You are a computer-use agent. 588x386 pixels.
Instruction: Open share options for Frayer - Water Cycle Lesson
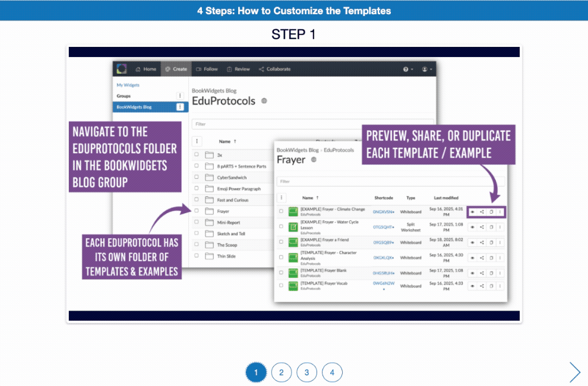point(482,227)
